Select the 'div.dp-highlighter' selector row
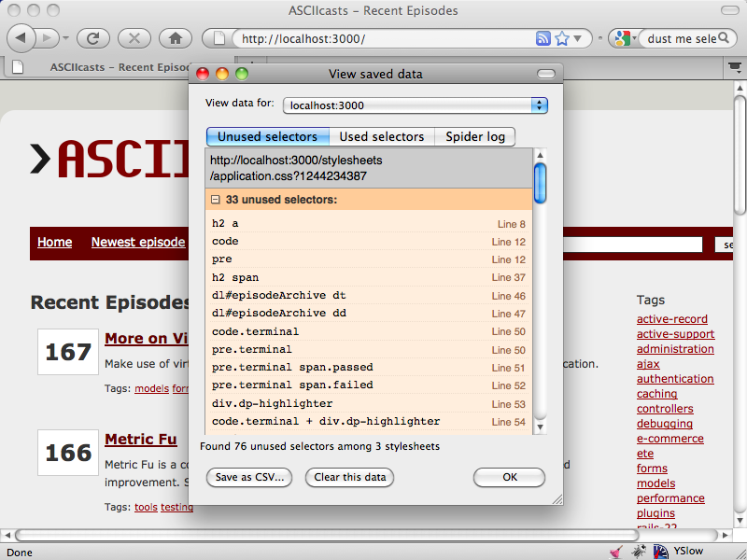 click(x=369, y=403)
